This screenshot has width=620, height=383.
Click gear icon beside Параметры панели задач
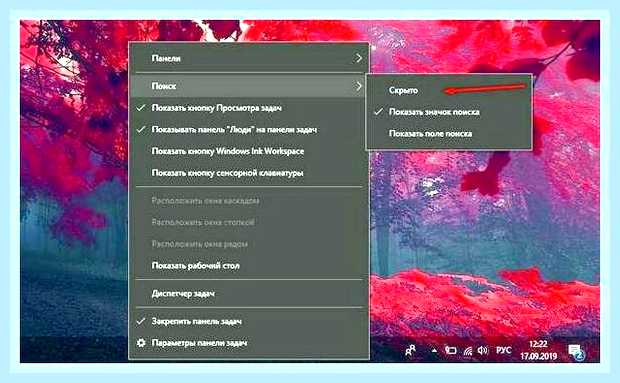[141, 343]
